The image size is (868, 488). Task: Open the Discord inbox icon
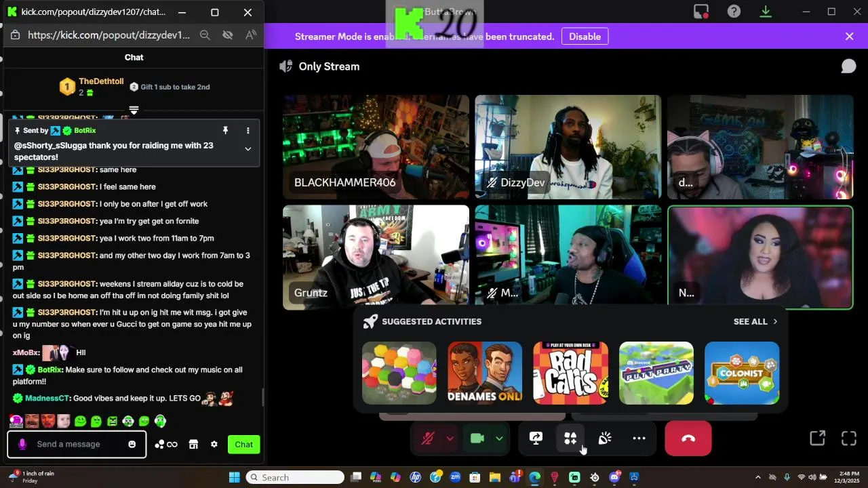701,12
